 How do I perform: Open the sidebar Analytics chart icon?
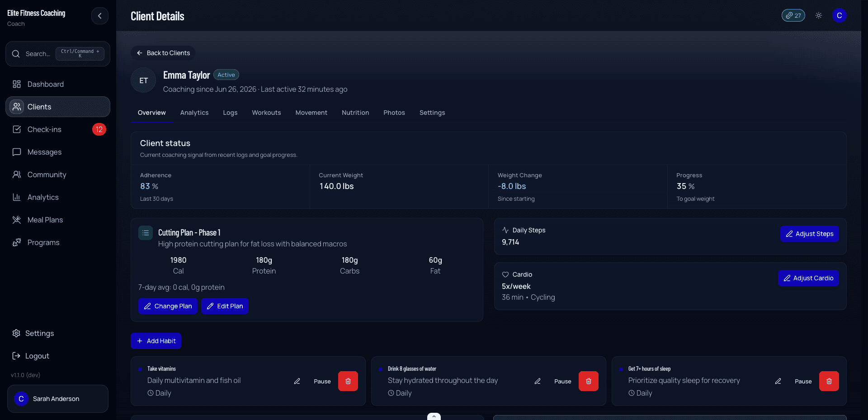pos(17,197)
